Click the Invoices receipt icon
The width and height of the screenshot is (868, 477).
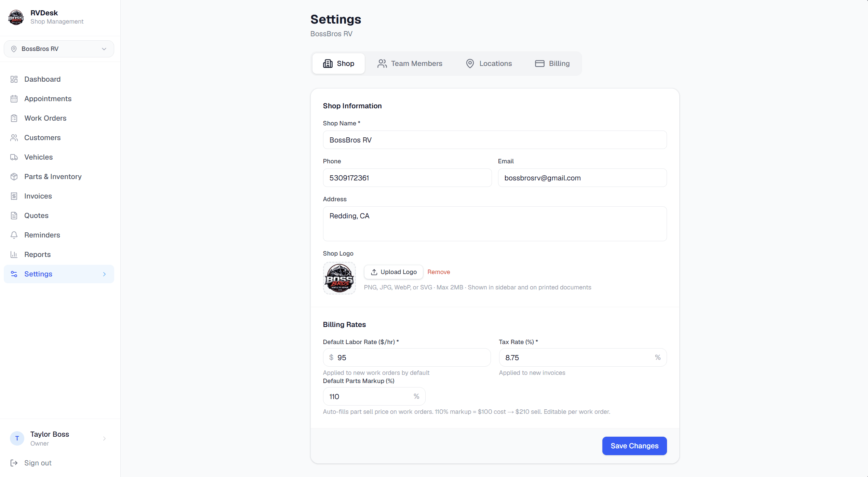14,196
